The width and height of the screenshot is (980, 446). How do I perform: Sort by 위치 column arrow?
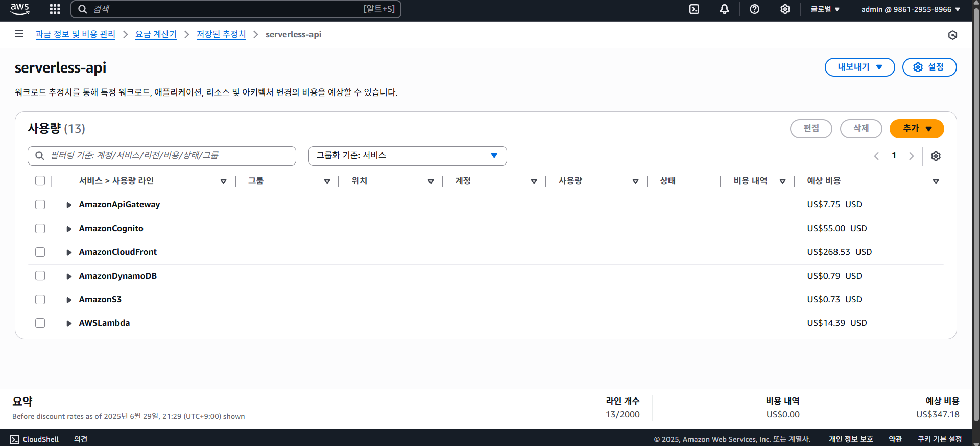coord(431,181)
